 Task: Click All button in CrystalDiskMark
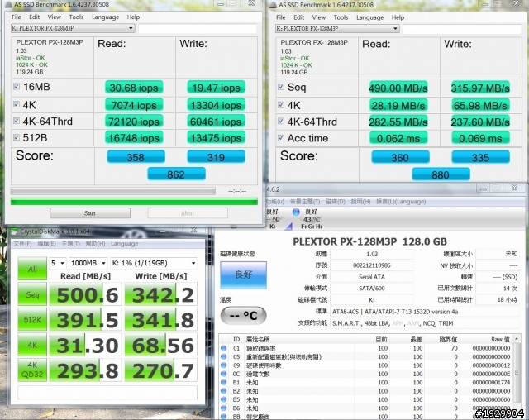pos(32,269)
